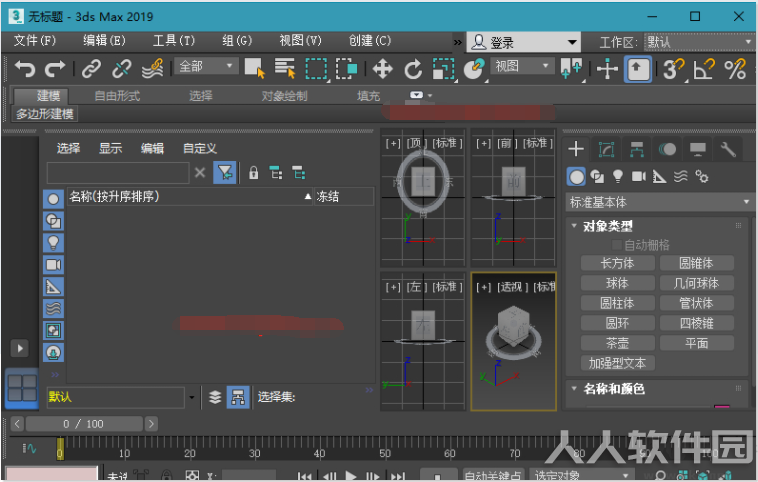The image size is (758, 482).
Task: Open the 默认 layer dropdown arrow
Action: pyautogui.click(x=191, y=397)
